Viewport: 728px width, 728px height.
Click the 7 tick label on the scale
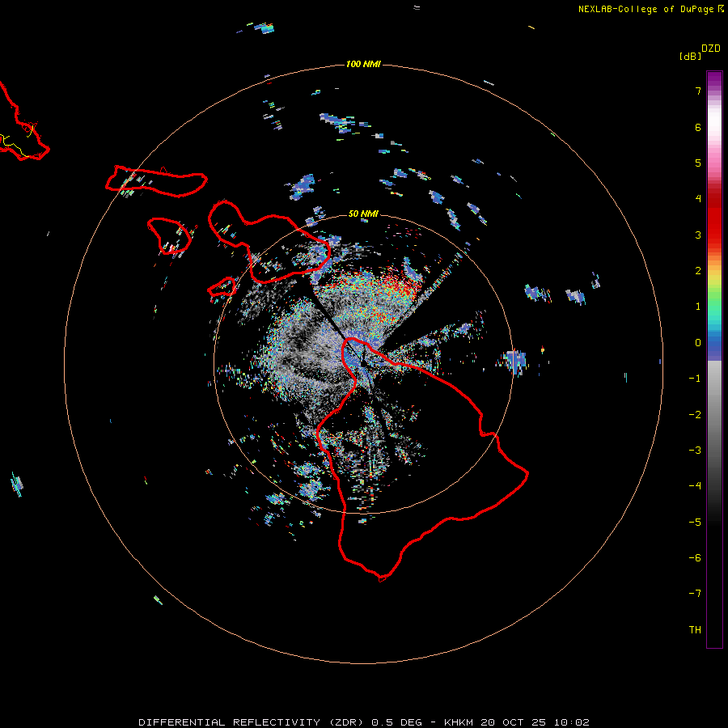pos(698,91)
